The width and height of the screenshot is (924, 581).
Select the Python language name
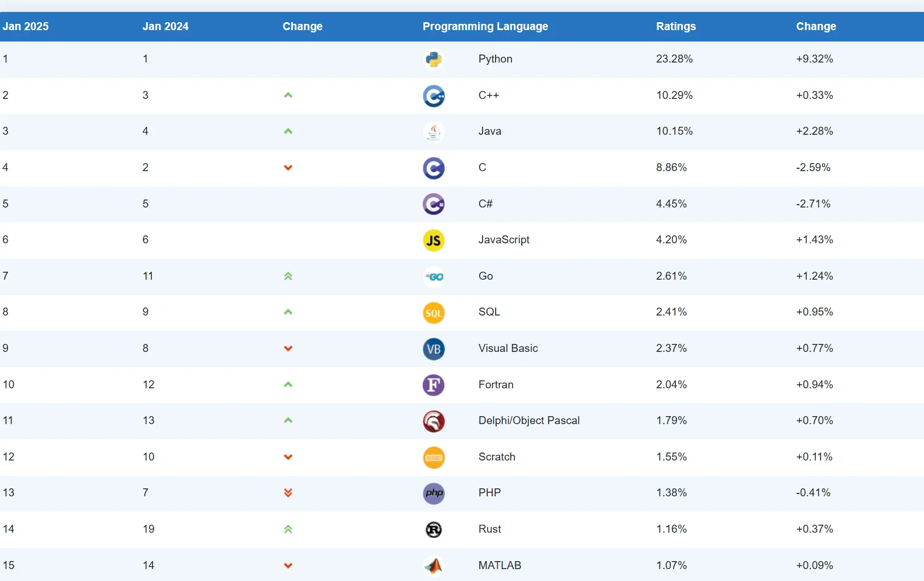[496, 59]
